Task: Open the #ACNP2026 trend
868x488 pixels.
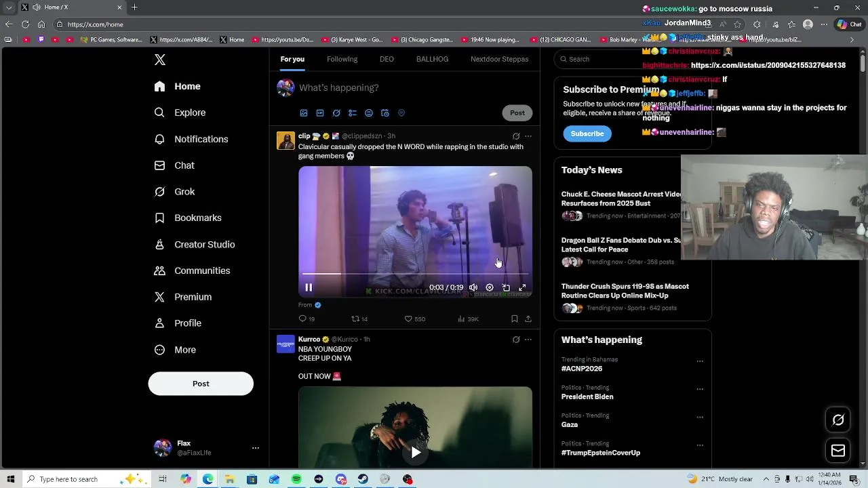Action: (x=582, y=369)
